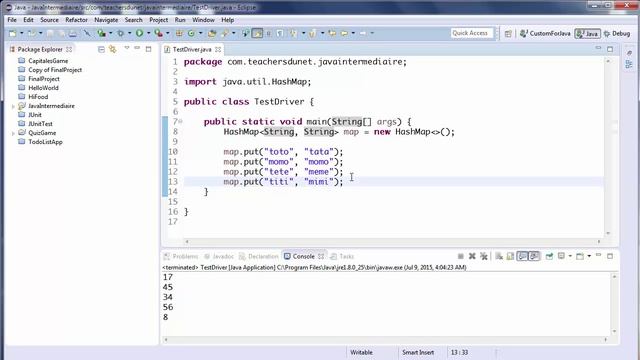
Task: Click the Back navigation arrow icon
Action: tap(344, 33)
